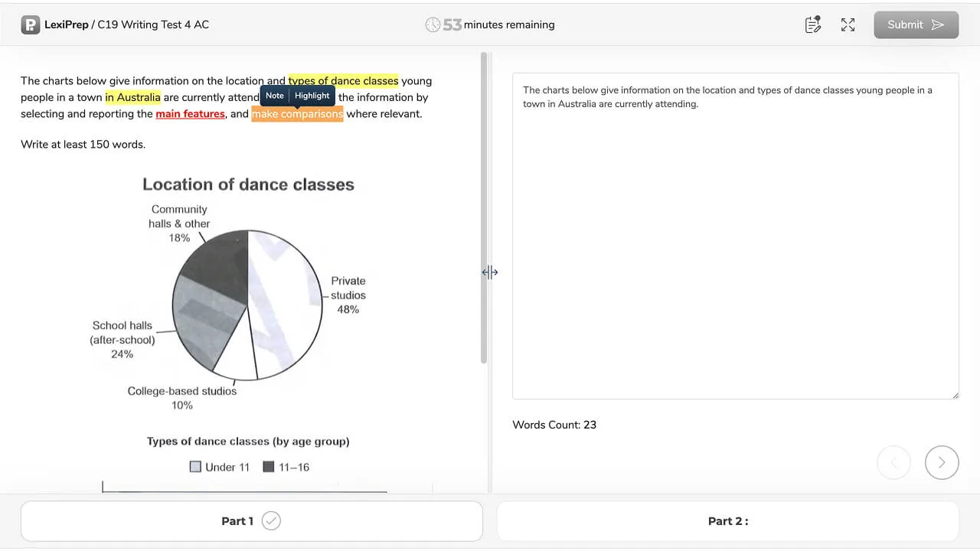Toggle fullscreen mode icon
The width and height of the screenshot is (980, 551).
pos(848,24)
